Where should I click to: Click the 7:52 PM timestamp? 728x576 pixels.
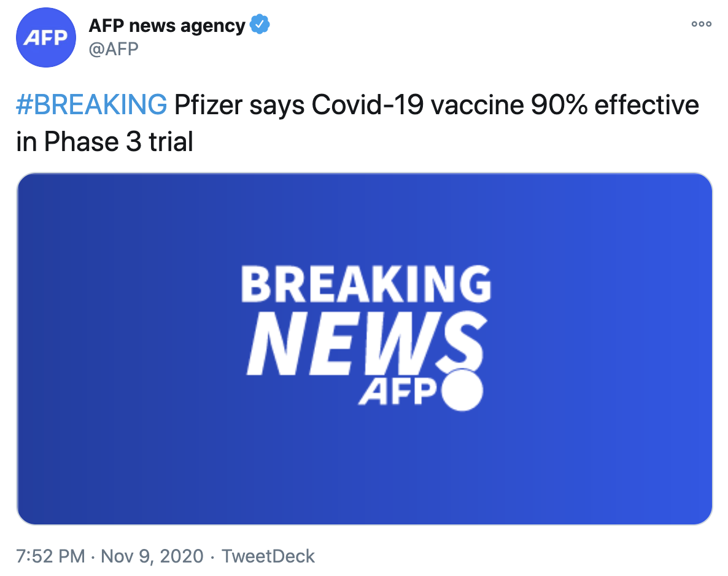click(x=51, y=556)
